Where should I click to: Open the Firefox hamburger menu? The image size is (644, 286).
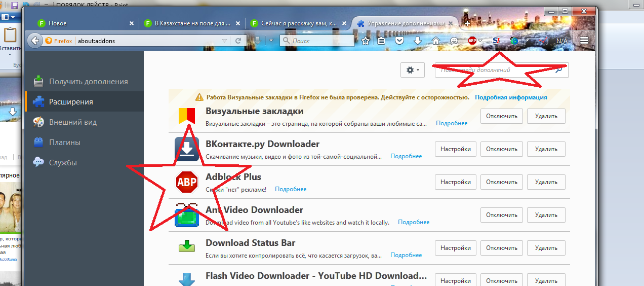coord(584,41)
